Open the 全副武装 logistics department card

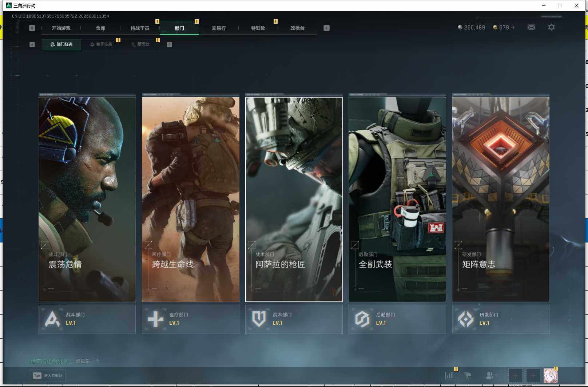[x=397, y=199]
